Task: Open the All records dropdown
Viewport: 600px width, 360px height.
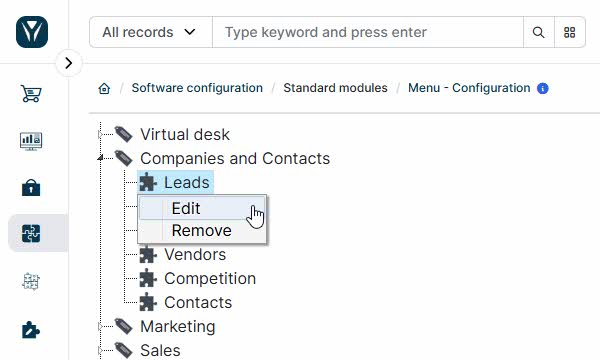Action: [x=151, y=32]
